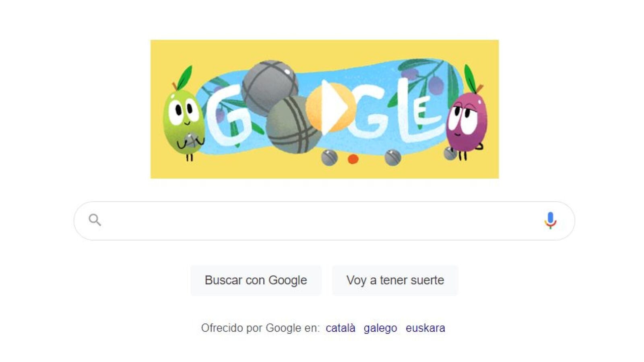644x362 pixels.
Task: Select the upper large gray pétanque ball
Action: (269, 85)
